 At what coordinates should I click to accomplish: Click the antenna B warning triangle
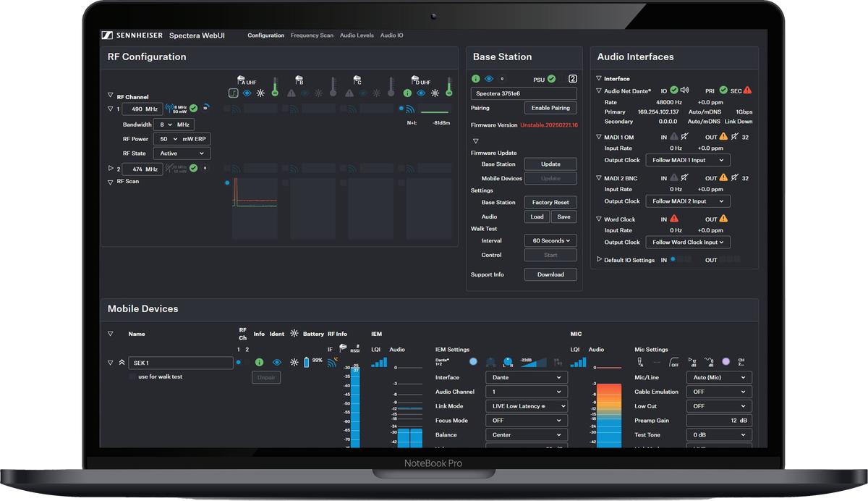pyautogui.click(x=292, y=93)
